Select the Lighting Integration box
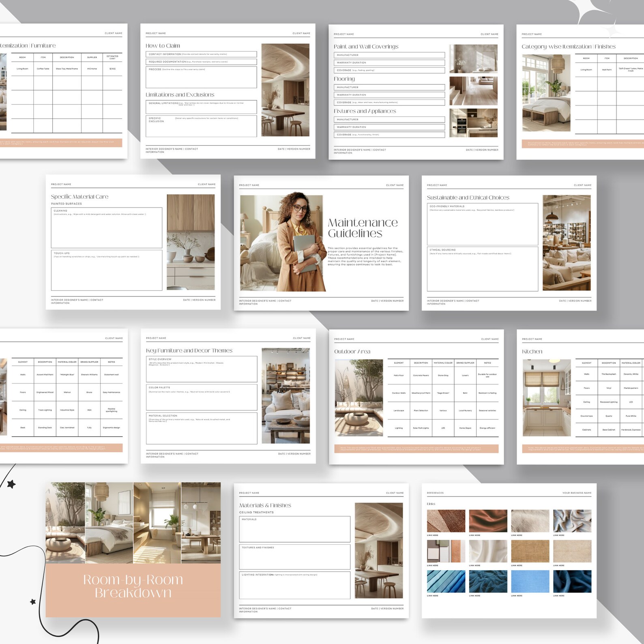The image size is (644, 644). coord(295,585)
